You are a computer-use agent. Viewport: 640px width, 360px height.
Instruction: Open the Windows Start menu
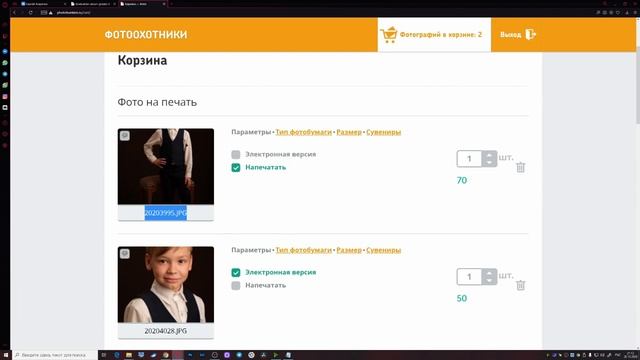6,355
